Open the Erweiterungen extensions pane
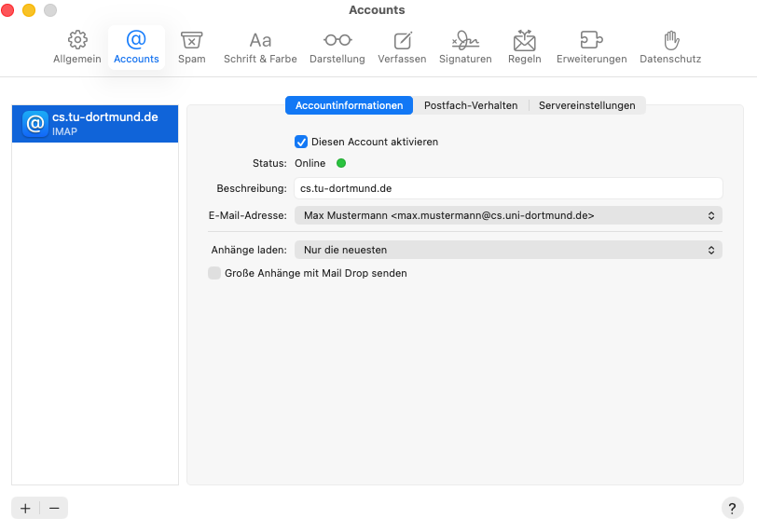The image size is (757, 532). pyautogui.click(x=592, y=48)
